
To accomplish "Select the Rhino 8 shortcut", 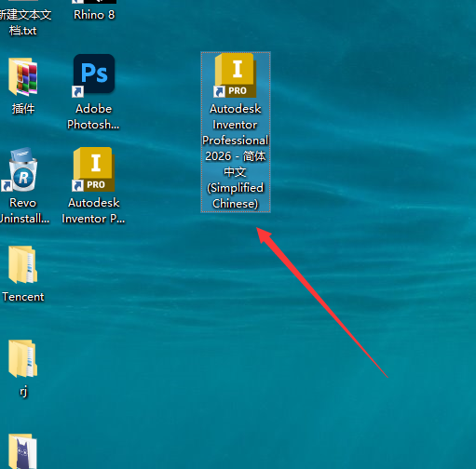I will click(x=94, y=9).
